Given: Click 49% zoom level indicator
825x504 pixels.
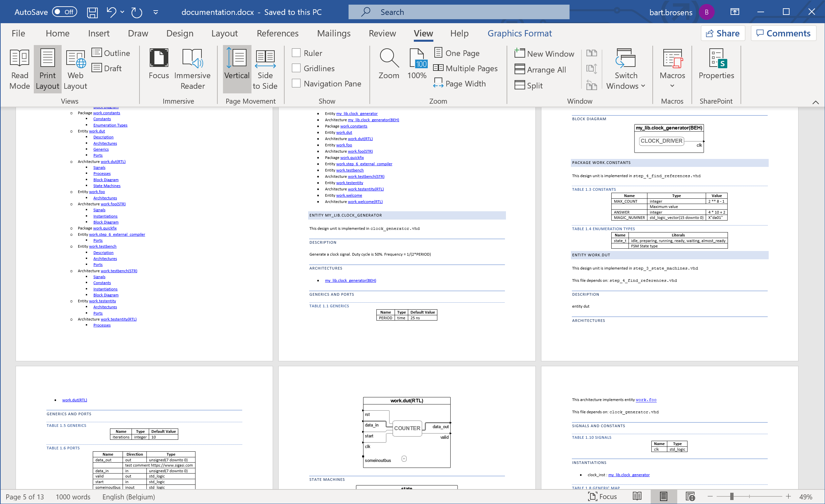Looking at the screenshot, I should click(x=806, y=497).
